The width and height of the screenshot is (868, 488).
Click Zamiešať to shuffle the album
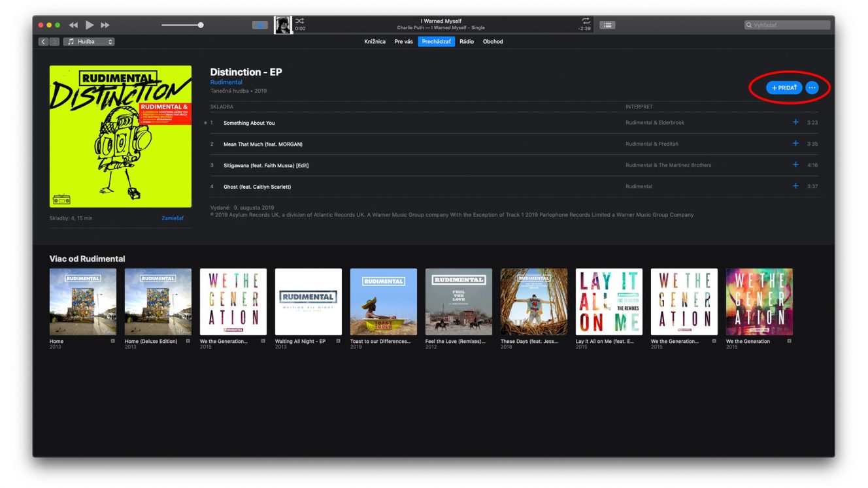click(x=173, y=218)
